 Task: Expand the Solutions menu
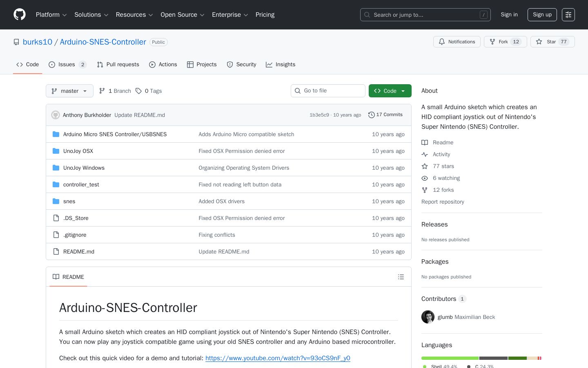[91, 15]
